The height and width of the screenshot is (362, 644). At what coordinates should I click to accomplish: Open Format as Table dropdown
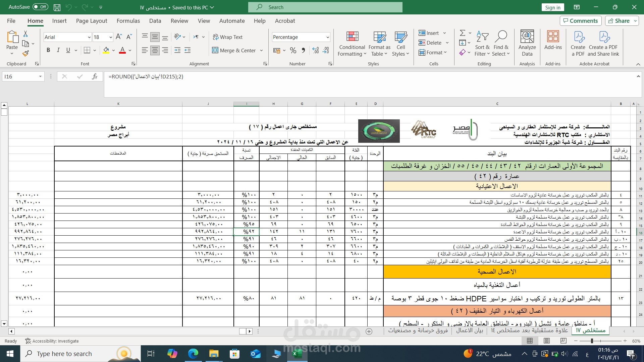coord(379,43)
